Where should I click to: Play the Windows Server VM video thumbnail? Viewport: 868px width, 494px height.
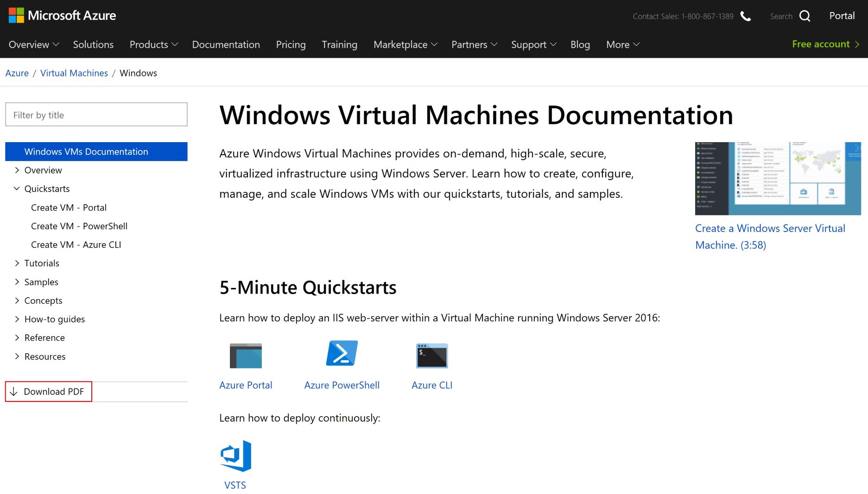tap(778, 179)
